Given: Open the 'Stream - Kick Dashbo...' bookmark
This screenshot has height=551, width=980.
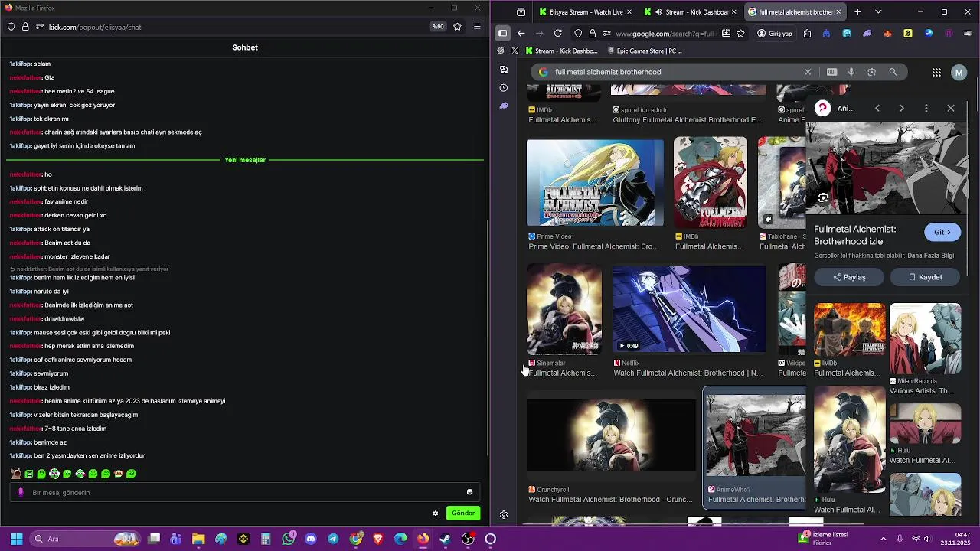Looking at the screenshot, I should pos(561,51).
